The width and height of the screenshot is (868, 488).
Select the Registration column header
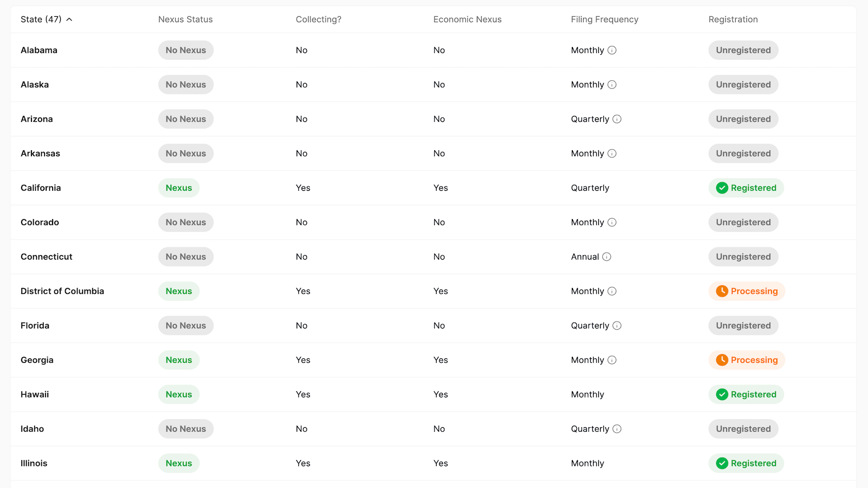coord(733,19)
